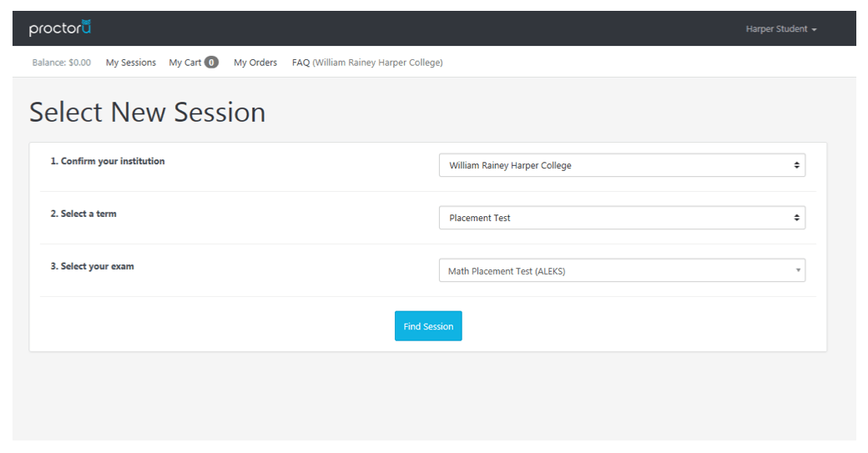868x453 pixels.
Task: Click the '1. Confirm your institution' label
Action: (108, 161)
